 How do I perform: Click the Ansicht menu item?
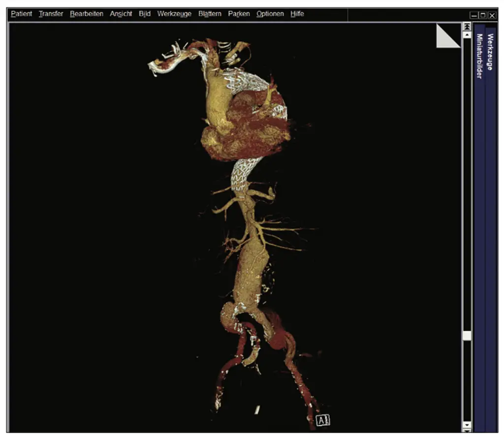[121, 14]
